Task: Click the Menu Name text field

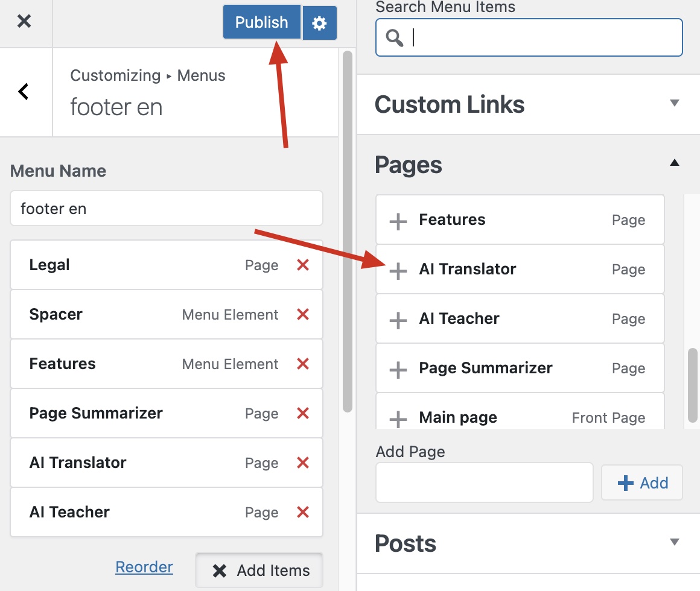Action: point(167,208)
